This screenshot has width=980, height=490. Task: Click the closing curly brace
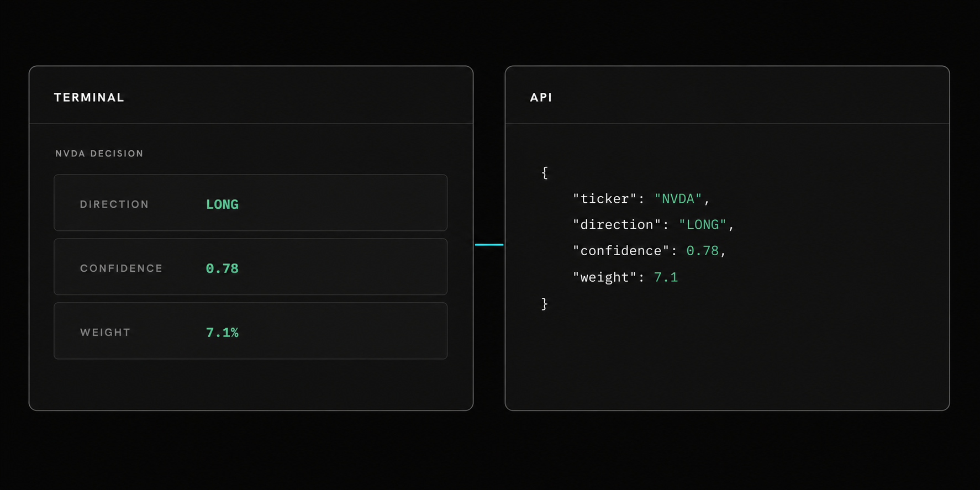pyautogui.click(x=545, y=304)
